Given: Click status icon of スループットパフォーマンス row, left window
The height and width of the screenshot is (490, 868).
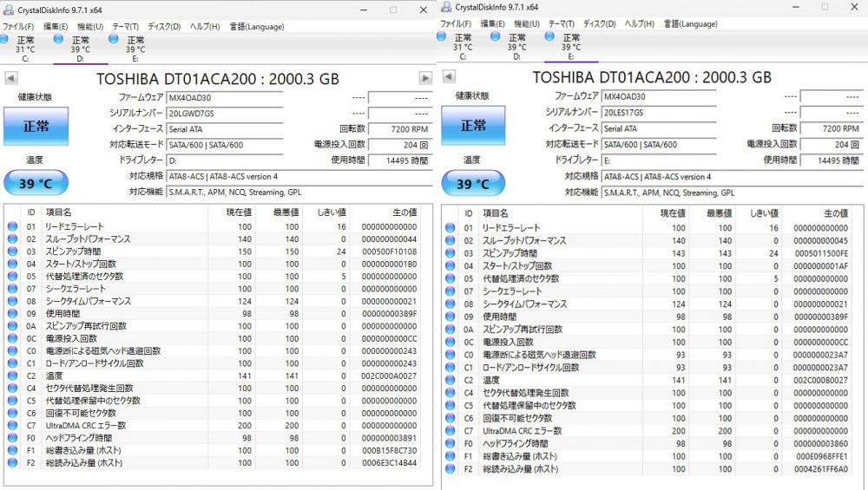Looking at the screenshot, I should 12,238.
